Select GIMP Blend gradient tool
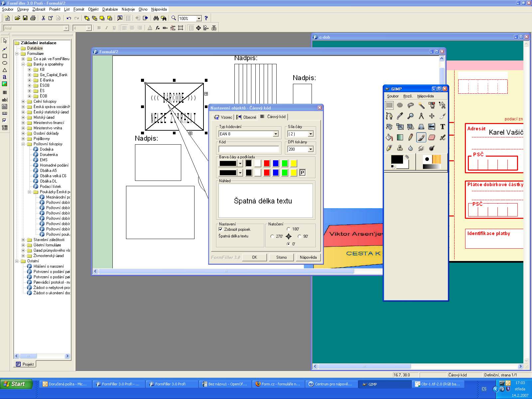532x399 pixels. [400, 137]
